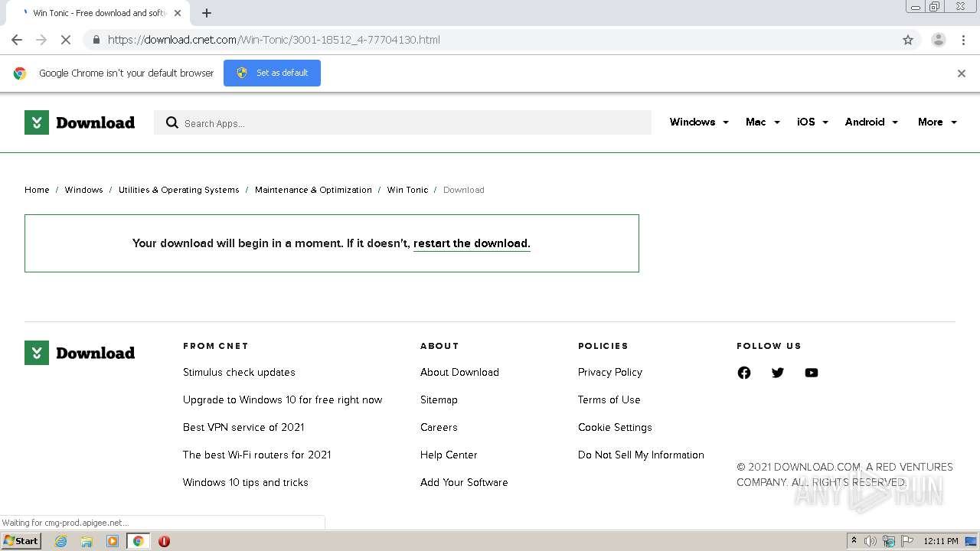
Task: Open the Chrome three-dot menu
Action: point(963,40)
